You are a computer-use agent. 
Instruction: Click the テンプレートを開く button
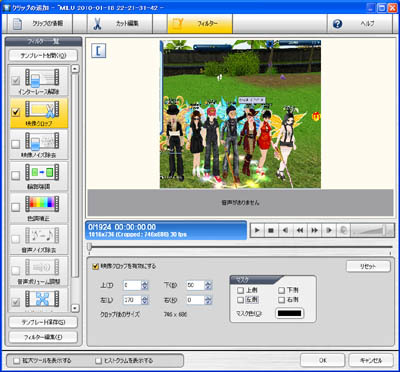point(43,55)
